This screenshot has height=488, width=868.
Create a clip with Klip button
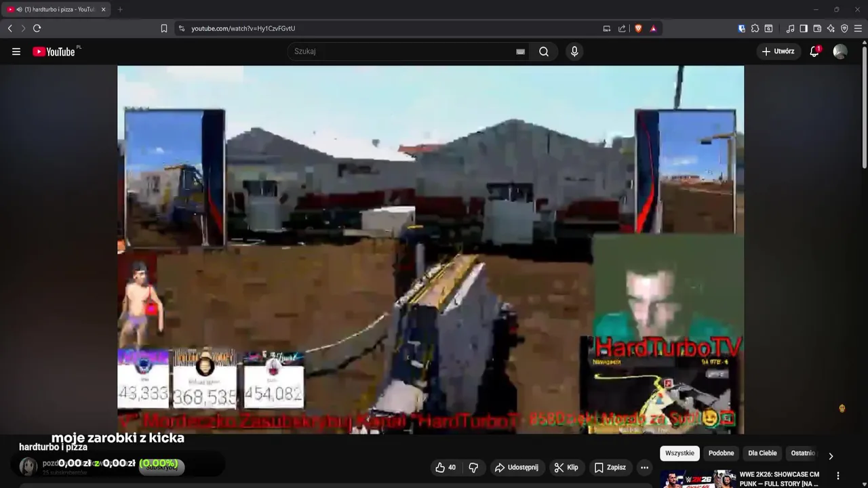(566, 468)
